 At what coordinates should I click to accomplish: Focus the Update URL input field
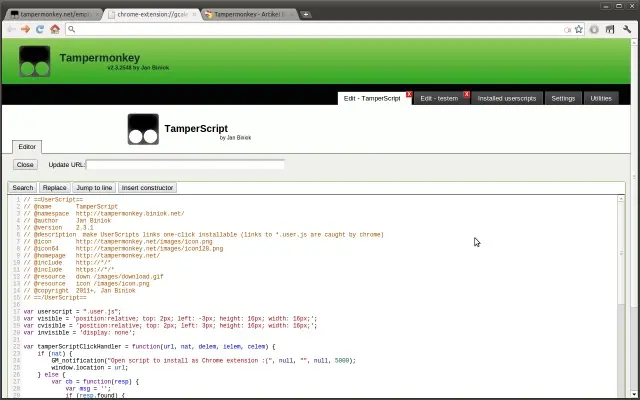pyautogui.click(x=185, y=164)
